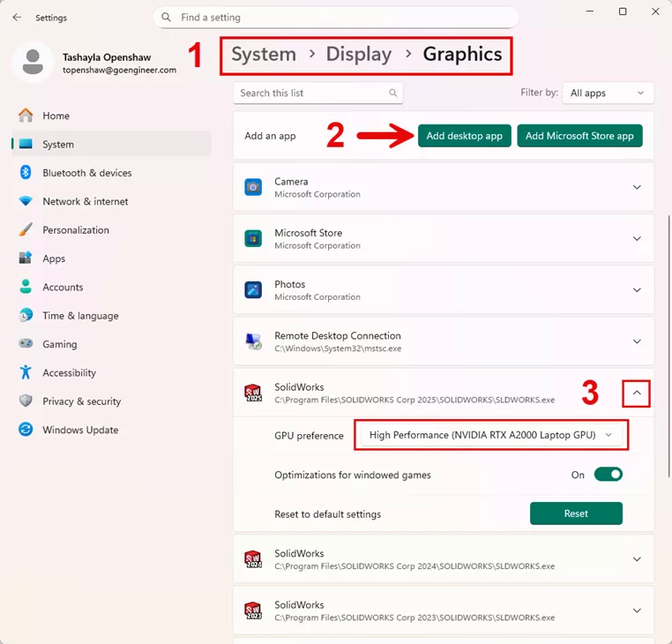Image resolution: width=672 pixels, height=644 pixels.
Task: Select the System item in sidebar
Action: point(111,144)
